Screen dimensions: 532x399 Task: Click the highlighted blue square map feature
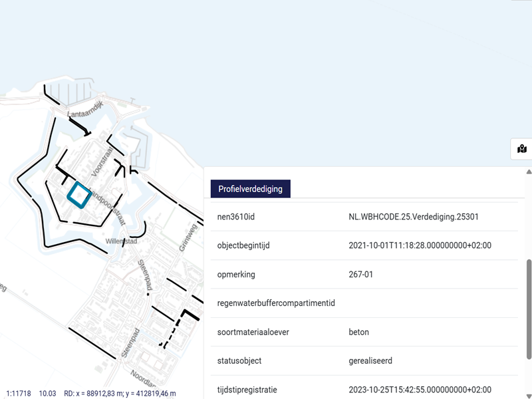(79, 196)
